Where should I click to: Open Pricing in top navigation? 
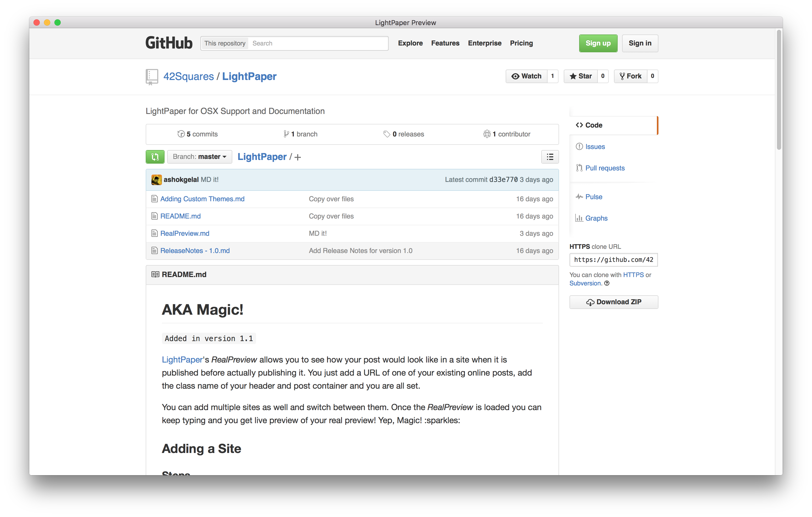521,43
